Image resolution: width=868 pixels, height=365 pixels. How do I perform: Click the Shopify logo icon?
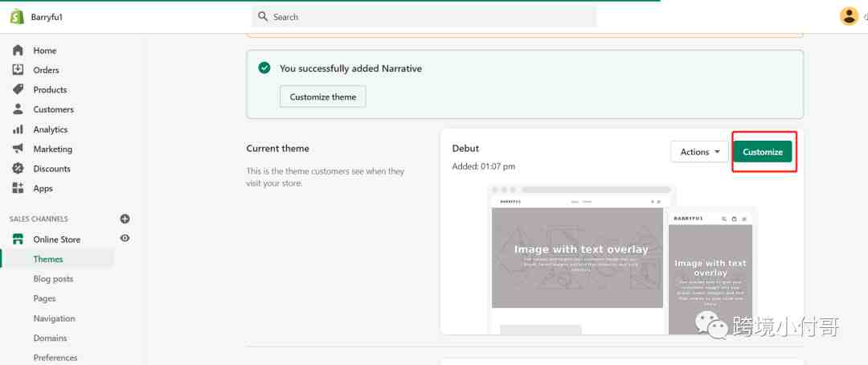point(17,17)
